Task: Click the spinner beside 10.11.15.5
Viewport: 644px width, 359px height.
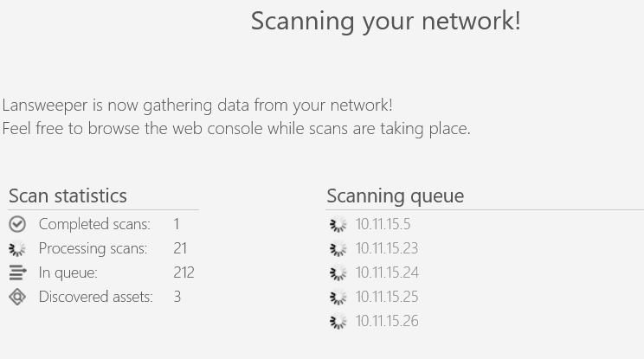Action: coord(338,225)
